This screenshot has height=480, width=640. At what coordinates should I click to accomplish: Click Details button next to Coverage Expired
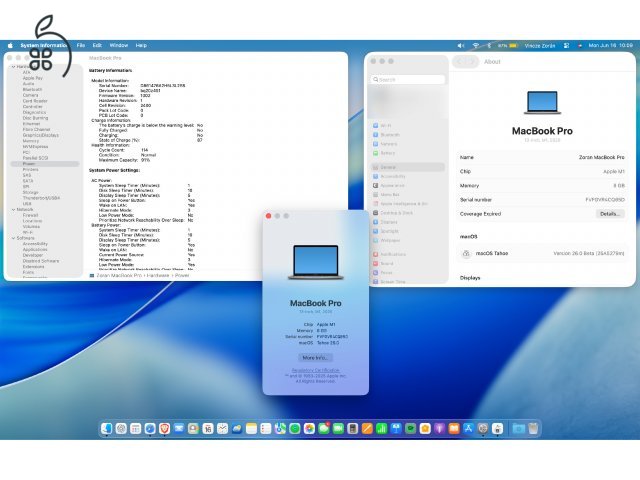pyautogui.click(x=610, y=214)
